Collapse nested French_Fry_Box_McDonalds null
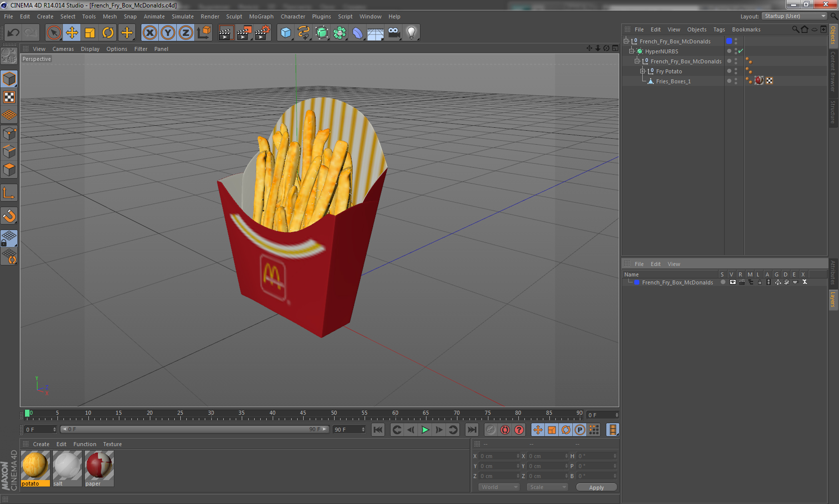 click(637, 61)
